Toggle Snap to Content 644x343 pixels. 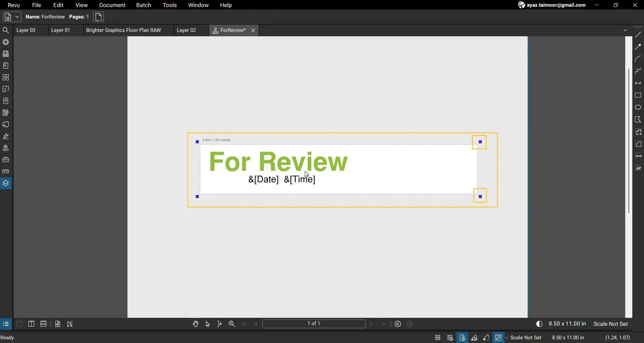click(x=462, y=338)
